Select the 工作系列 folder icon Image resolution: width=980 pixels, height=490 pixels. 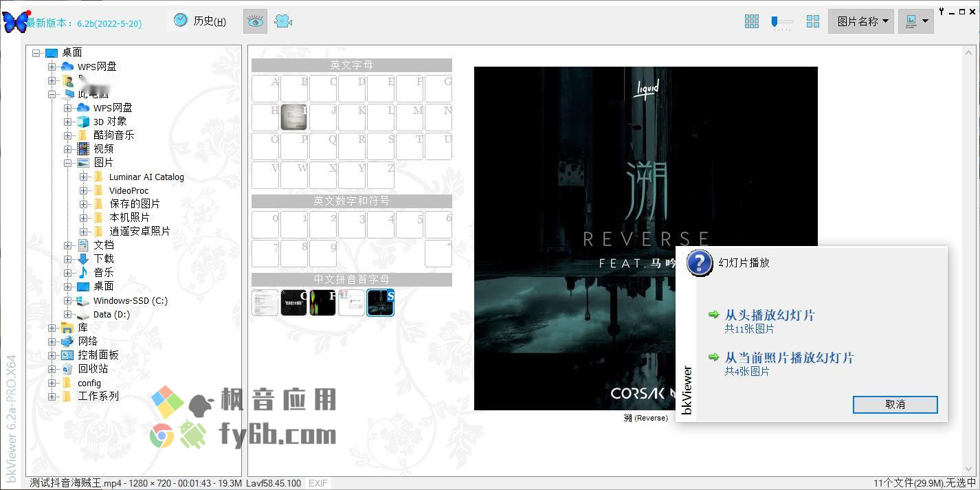pos(67,397)
